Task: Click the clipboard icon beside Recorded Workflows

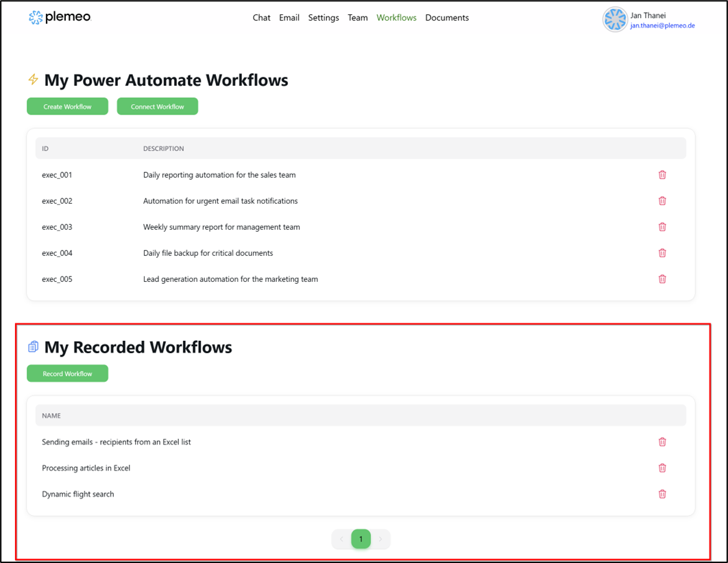Action: [x=32, y=346]
